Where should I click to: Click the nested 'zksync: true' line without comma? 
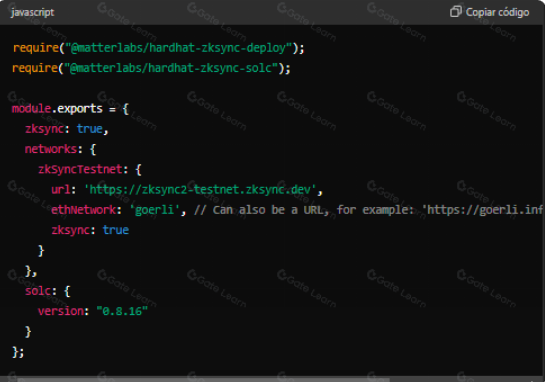coord(90,230)
